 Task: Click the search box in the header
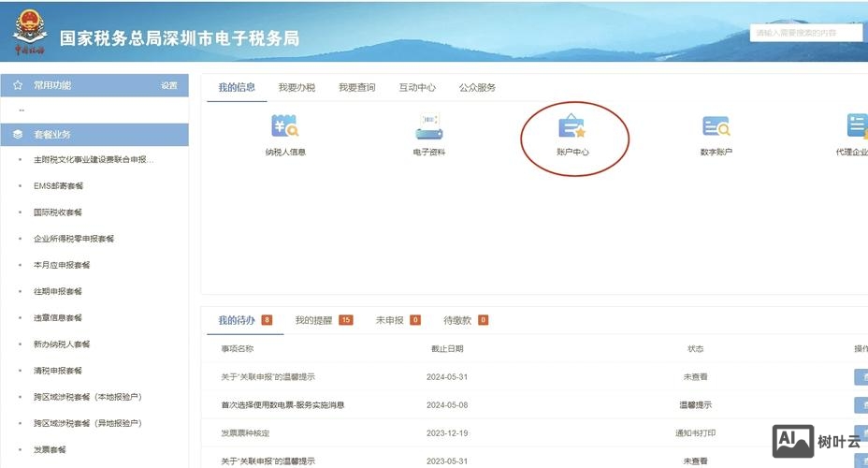(x=806, y=34)
